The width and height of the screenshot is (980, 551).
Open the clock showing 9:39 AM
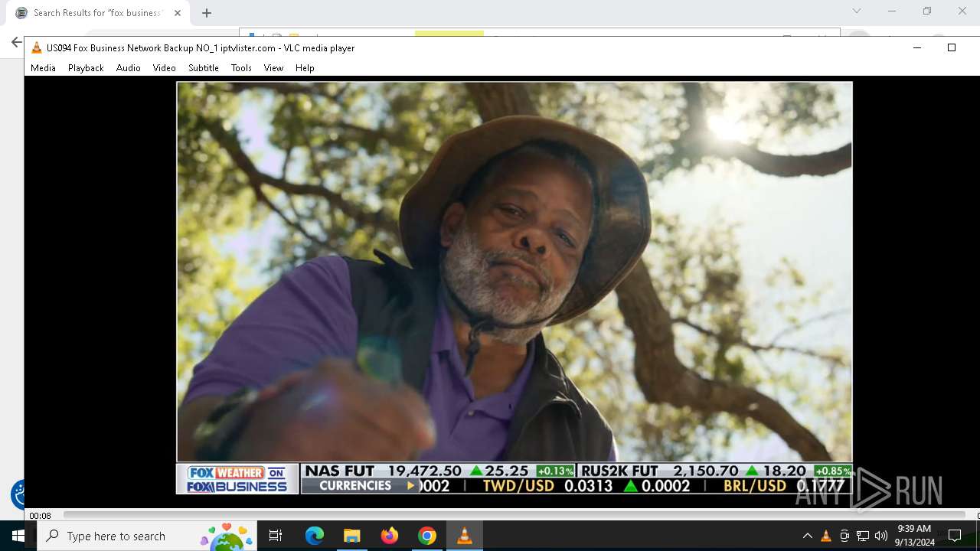pos(914,536)
